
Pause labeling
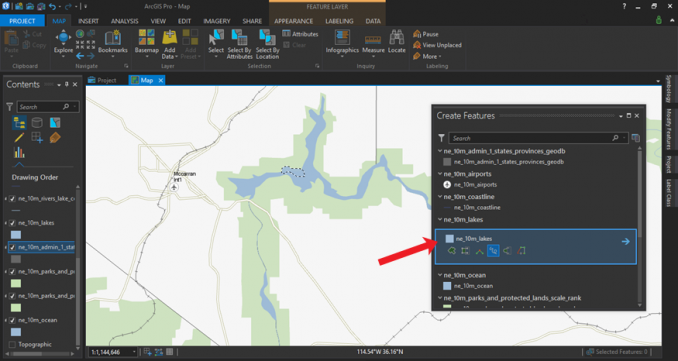pos(426,34)
